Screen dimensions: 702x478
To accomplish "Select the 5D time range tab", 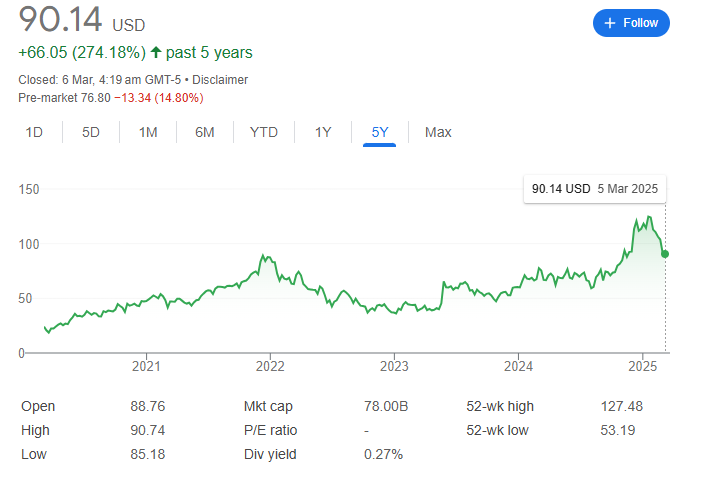I will (x=90, y=132).
